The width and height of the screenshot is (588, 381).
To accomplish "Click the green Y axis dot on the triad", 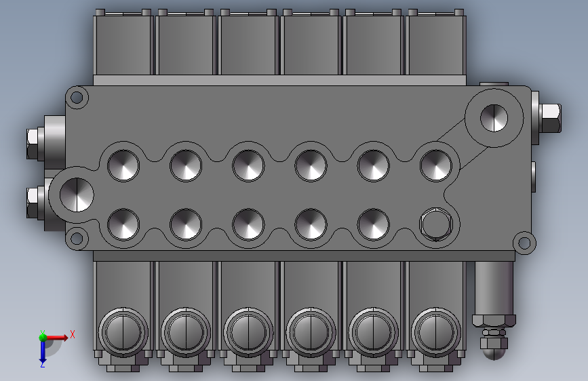I will [x=43, y=337].
